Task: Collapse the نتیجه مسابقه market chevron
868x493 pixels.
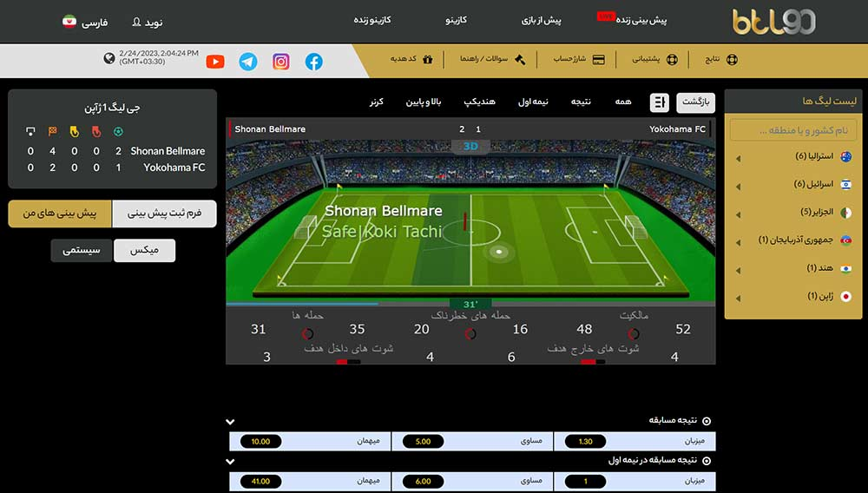Action: tap(230, 422)
